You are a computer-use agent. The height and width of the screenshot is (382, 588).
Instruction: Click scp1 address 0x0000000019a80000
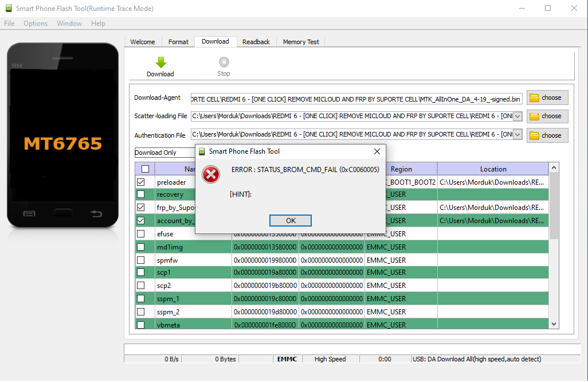[265, 272]
